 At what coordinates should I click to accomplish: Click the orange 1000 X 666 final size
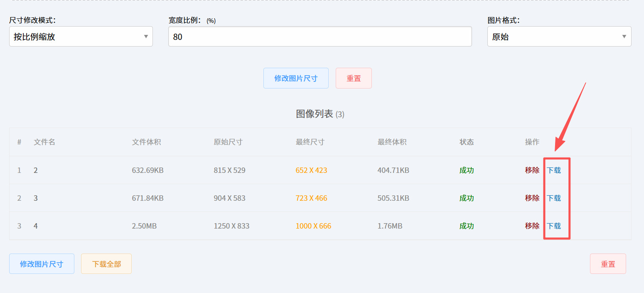tap(313, 226)
